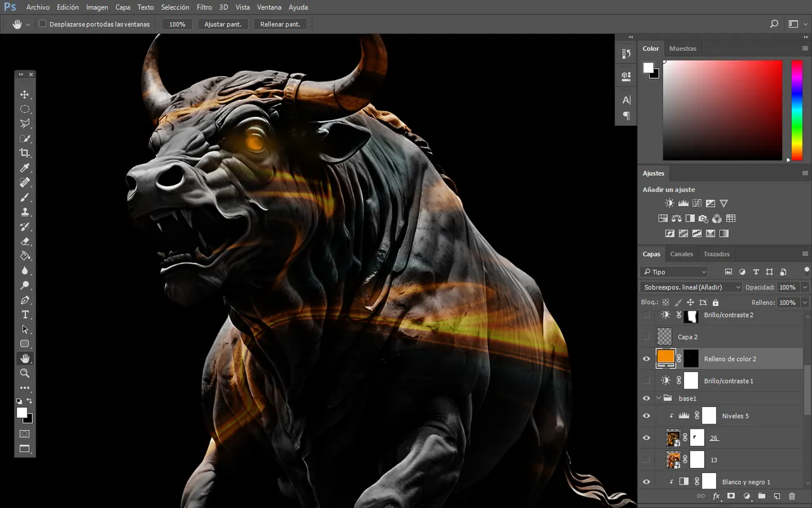Select the Eraser tool
This screenshot has width=812, height=508.
coord(25,241)
